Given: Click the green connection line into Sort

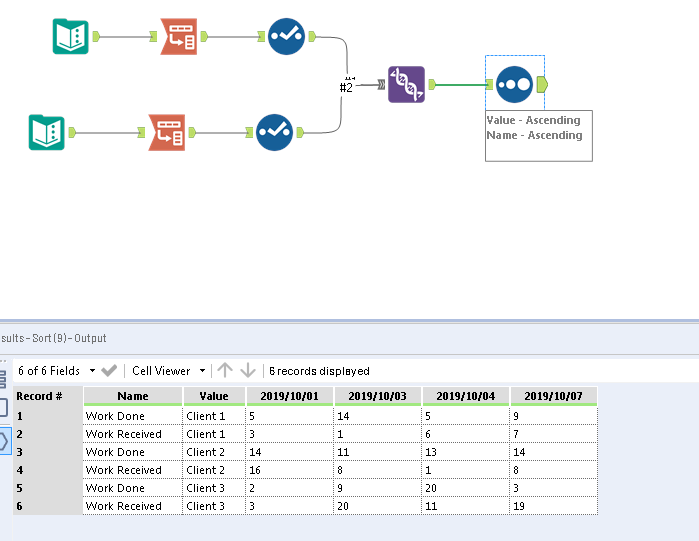Looking at the screenshot, I should click(x=460, y=85).
